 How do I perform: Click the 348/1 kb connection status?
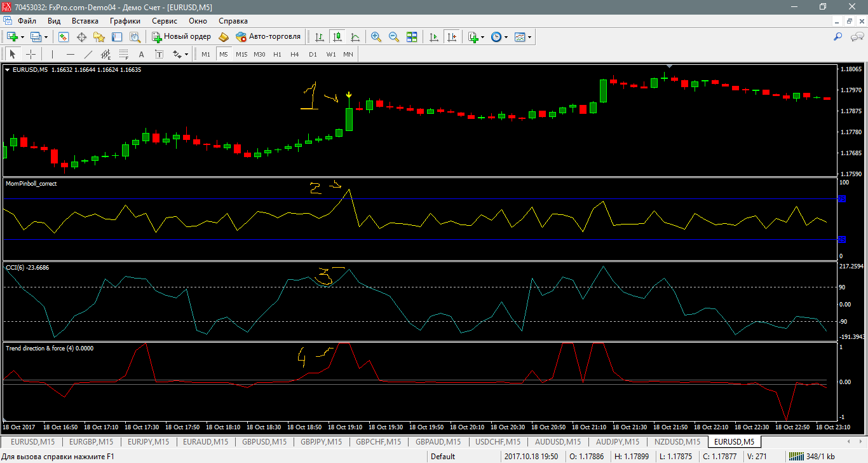(811, 456)
